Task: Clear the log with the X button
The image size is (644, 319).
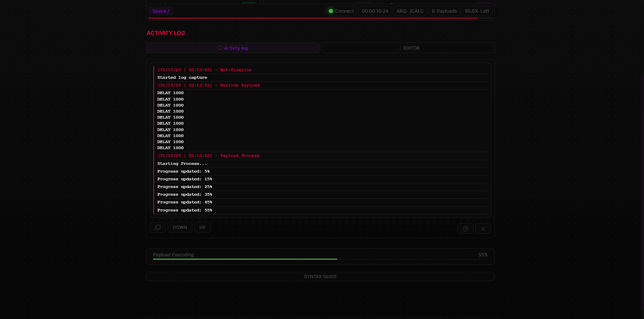Action: coord(483,229)
